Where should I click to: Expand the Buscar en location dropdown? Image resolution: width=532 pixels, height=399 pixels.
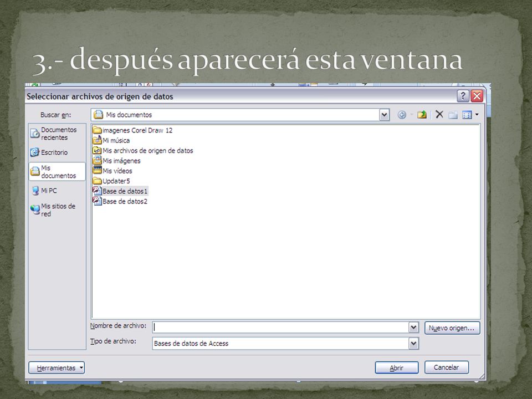pyautogui.click(x=384, y=115)
